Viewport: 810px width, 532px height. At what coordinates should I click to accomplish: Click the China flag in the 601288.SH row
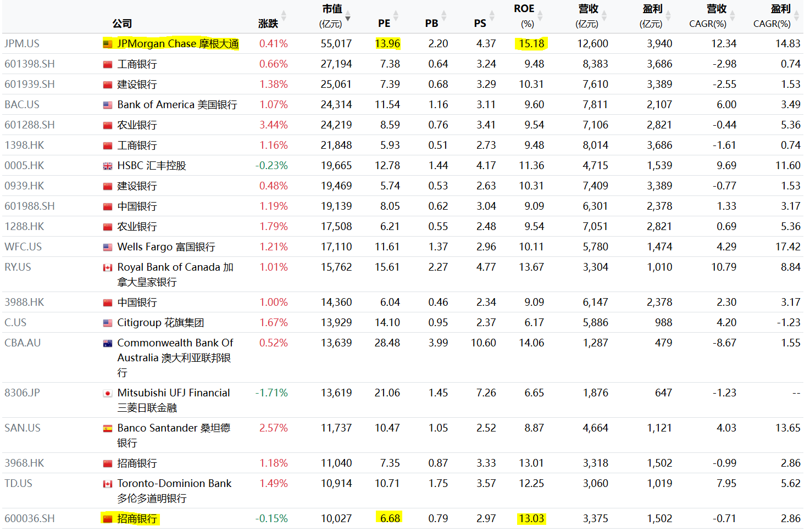108,125
